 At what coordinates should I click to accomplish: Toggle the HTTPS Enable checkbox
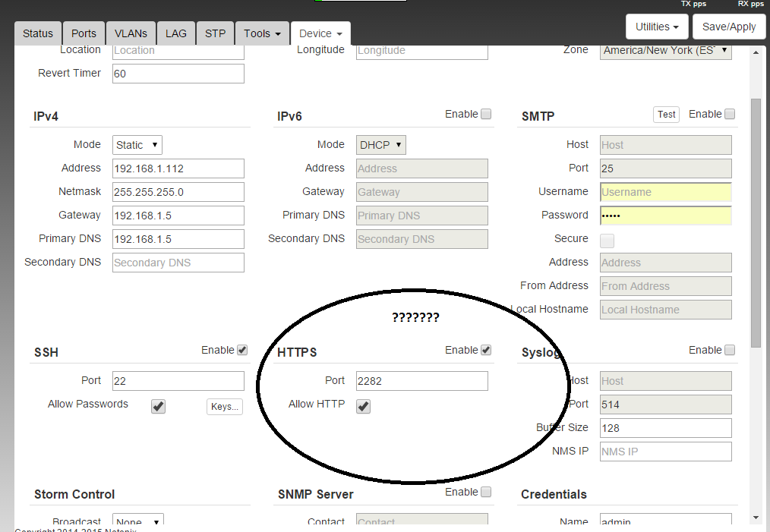point(486,350)
